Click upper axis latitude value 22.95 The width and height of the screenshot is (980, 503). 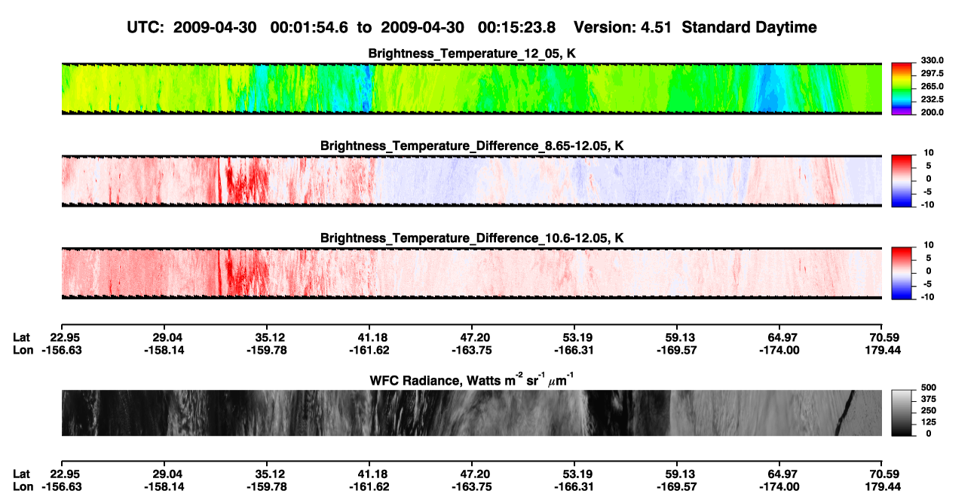click(66, 337)
